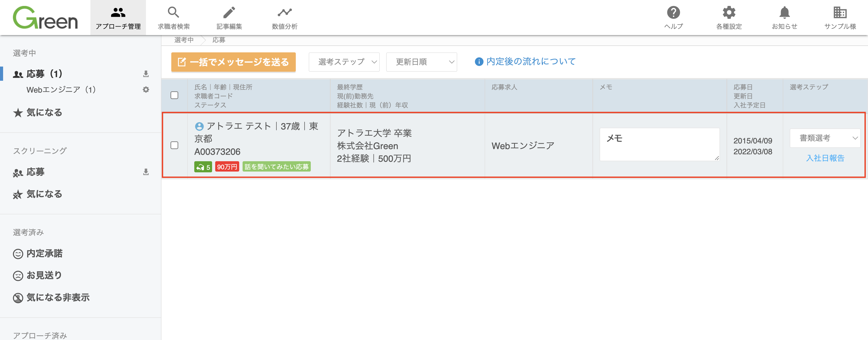Toggle the select-all checkbox in table header
The width and height of the screenshot is (868, 340).
174,95
